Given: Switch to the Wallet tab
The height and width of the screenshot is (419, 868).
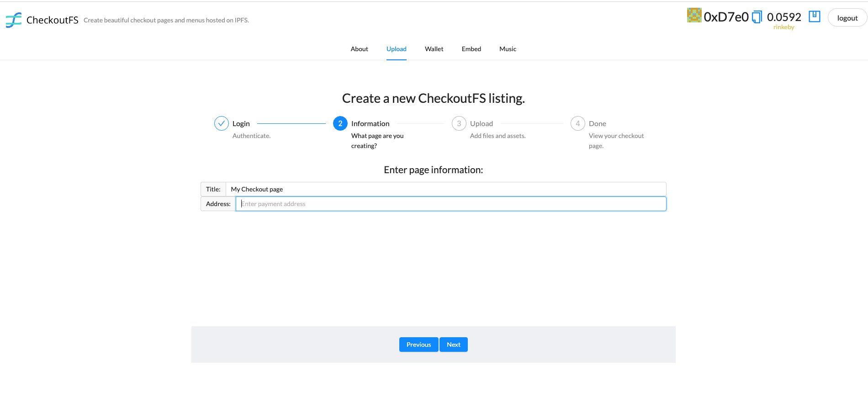Looking at the screenshot, I should (x=434, y=49).
